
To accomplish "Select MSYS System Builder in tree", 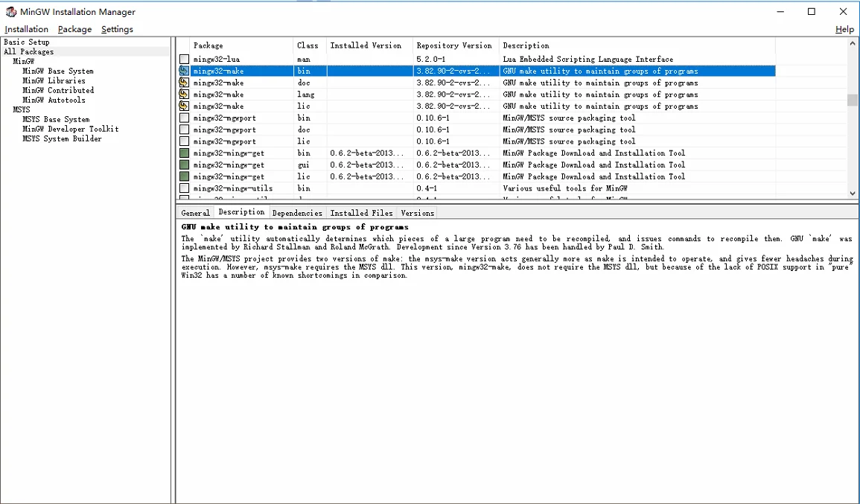I will click(x=62, y=138).
